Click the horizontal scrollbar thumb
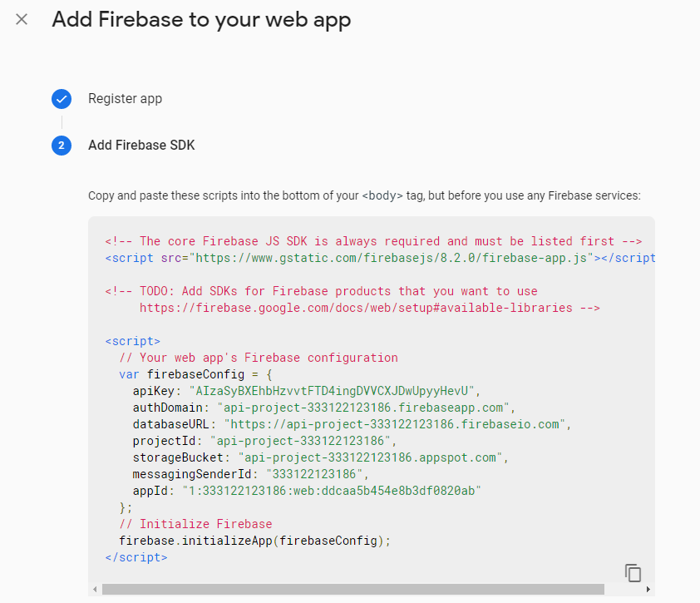 (353, 590)
